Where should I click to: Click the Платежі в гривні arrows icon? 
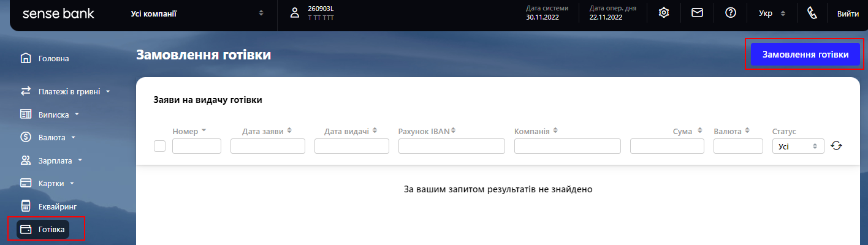click(x=26, y=91)
